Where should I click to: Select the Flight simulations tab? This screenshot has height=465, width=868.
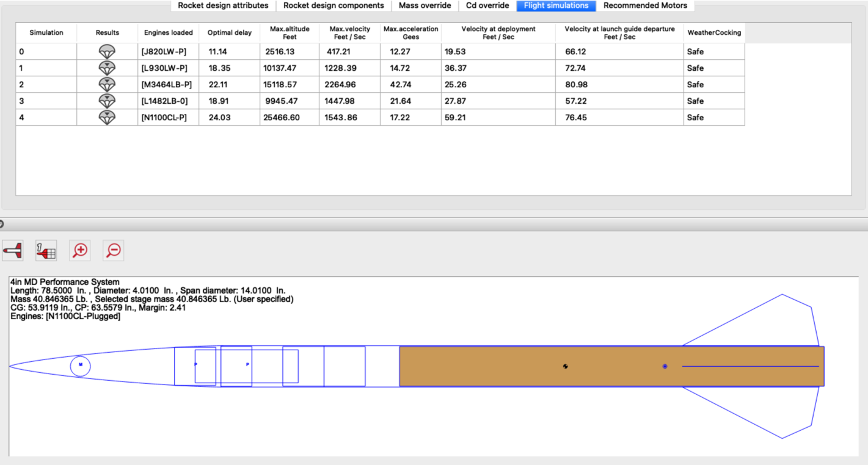click(556, 5)
